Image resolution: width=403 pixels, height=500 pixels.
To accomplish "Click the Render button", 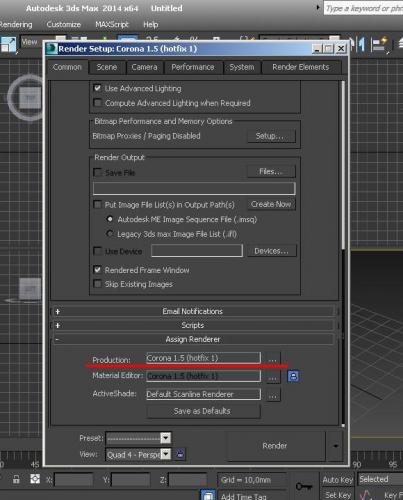I will pos(275,446).
